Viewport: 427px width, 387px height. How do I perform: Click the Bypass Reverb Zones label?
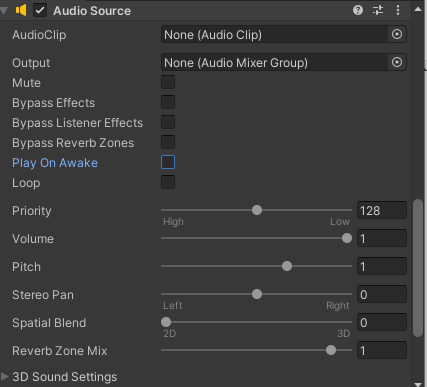[73, 143]
